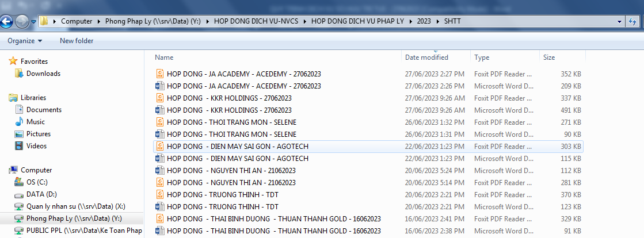Open Downloads in the Favorites section
644x238 pixels.
43,74
